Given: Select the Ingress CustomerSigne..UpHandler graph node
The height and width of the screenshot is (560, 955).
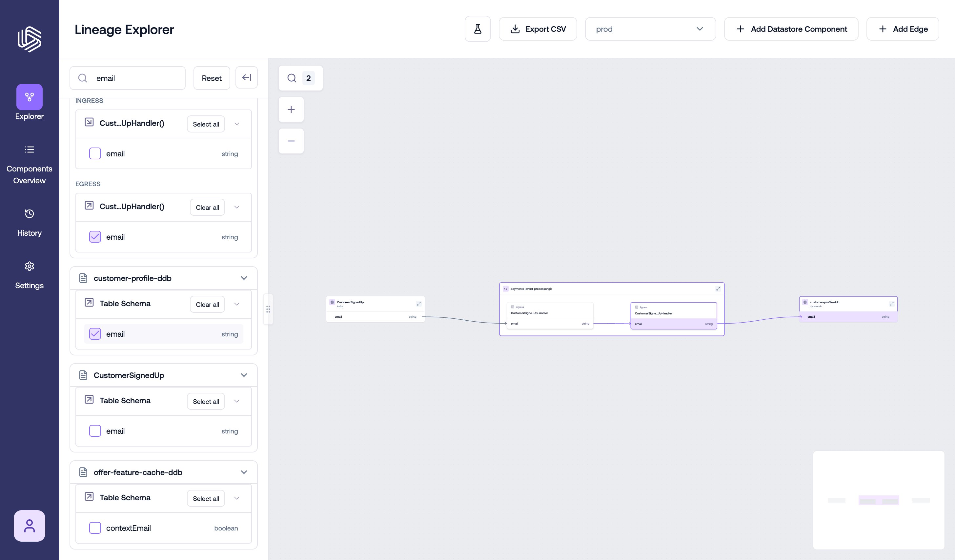Looking at the screenshot, I should point(550,316).
